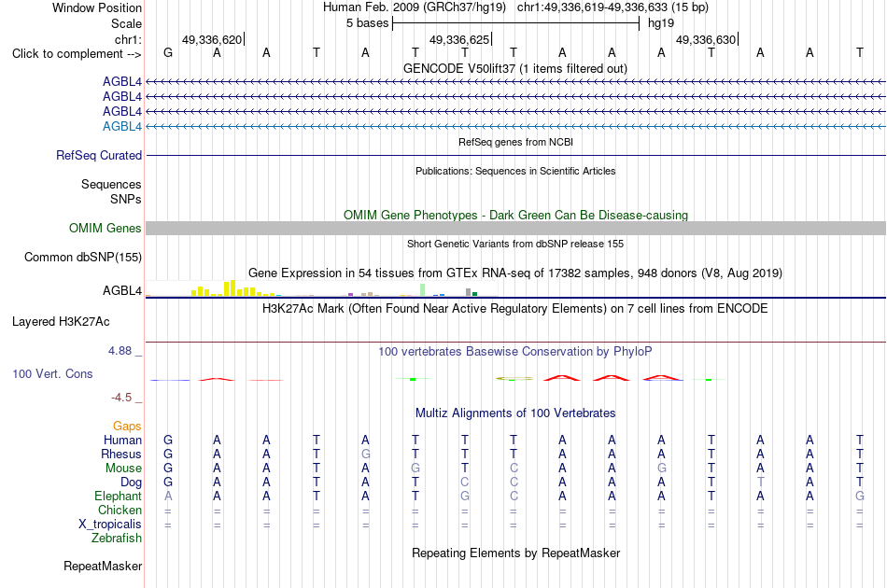Image resolution: width=887 pixels, height=588 pixels.
Task: Click the yellow-outlined oval conservation mark
Action: click(514, 378)
